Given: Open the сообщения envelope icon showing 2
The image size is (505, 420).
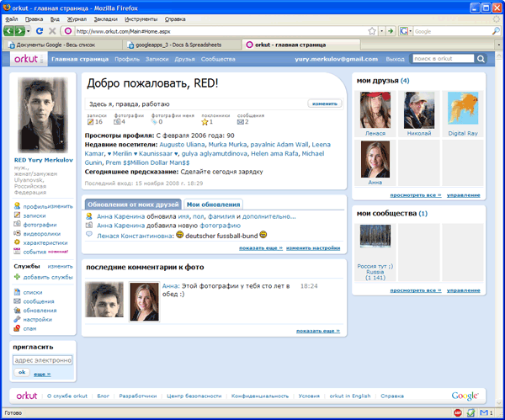Looking at the screenshot, I should [240, 122].
